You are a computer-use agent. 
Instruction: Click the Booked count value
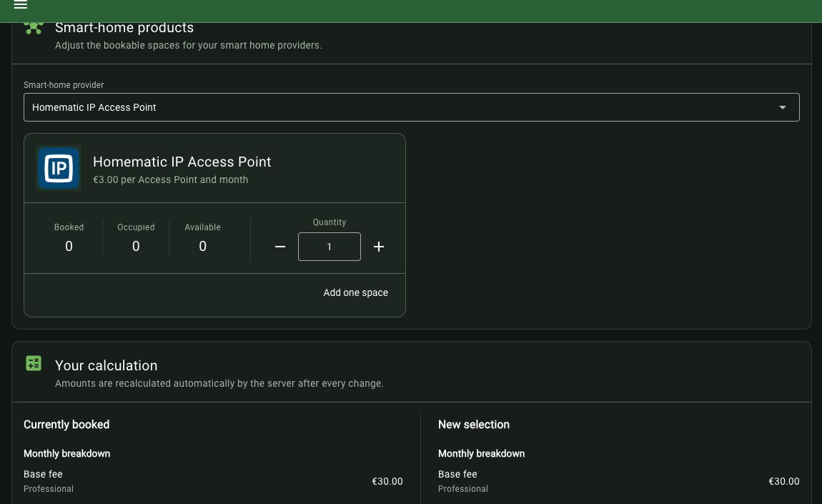tap(69, 246)
